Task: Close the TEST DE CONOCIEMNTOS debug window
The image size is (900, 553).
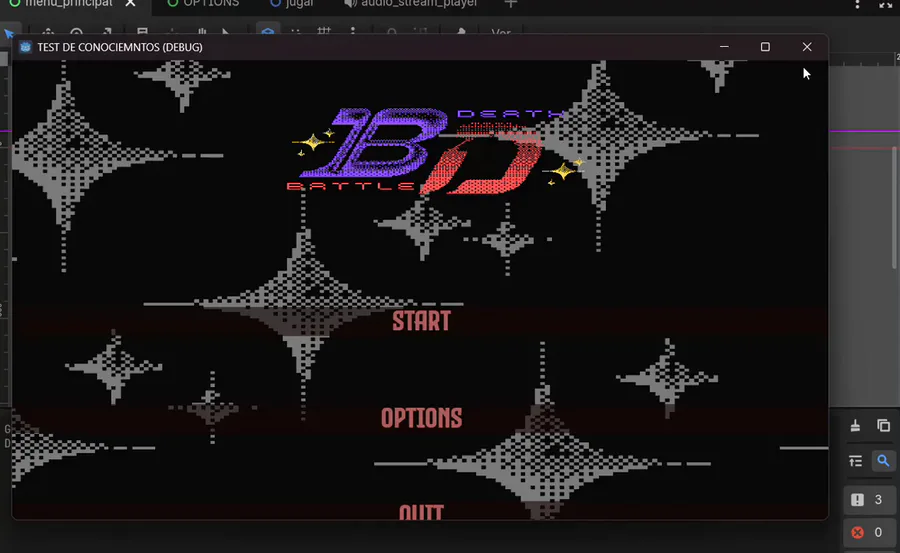Action: (807, 47)
